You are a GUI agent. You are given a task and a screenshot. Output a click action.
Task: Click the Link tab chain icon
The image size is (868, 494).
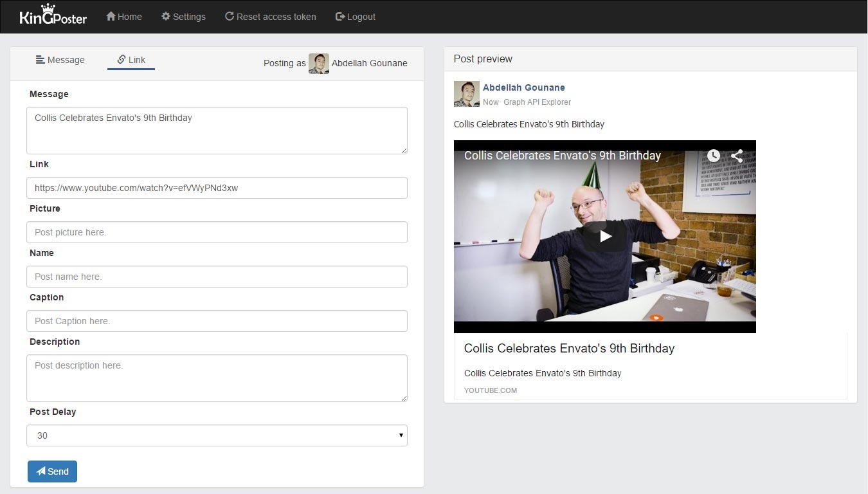point(121,60)
